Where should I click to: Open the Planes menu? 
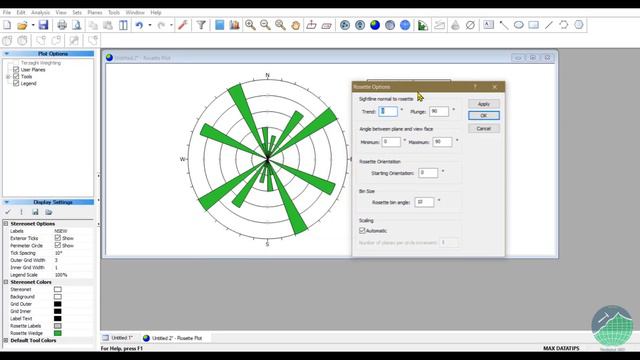[95, 13]
